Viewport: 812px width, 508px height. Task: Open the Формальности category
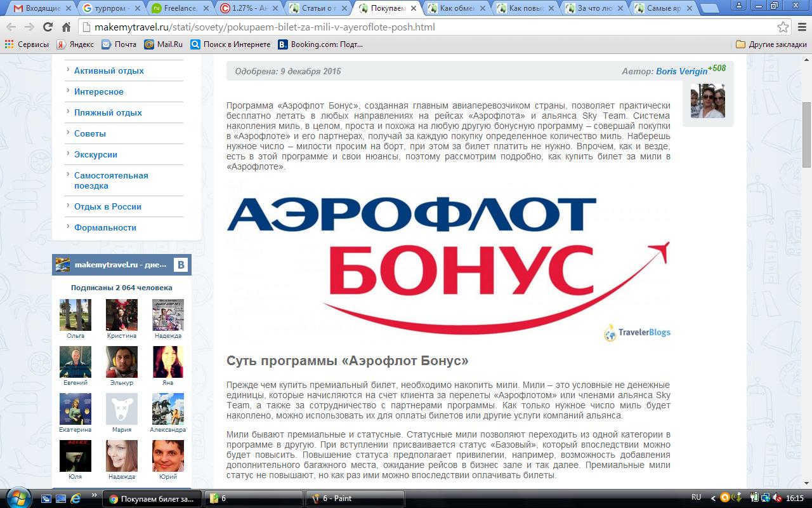click(x=105, y=227)
